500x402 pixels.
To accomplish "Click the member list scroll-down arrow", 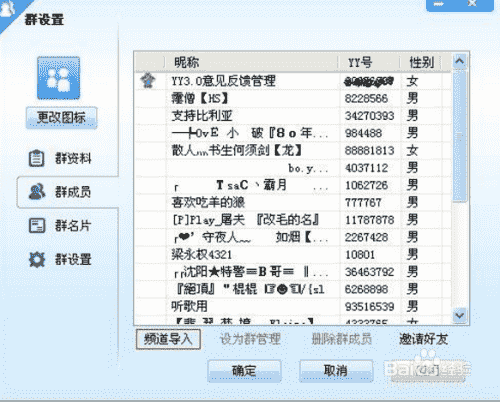I will 460,315.
